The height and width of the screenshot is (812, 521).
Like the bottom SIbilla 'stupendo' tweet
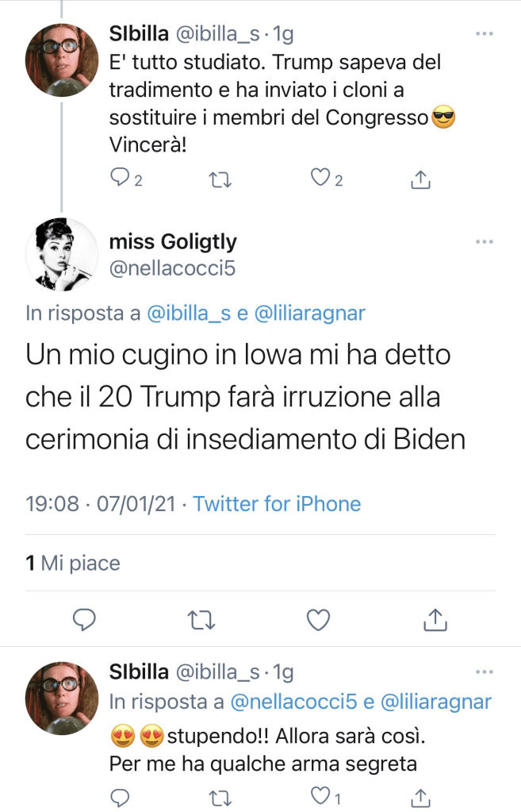click(x=320, y=796)
